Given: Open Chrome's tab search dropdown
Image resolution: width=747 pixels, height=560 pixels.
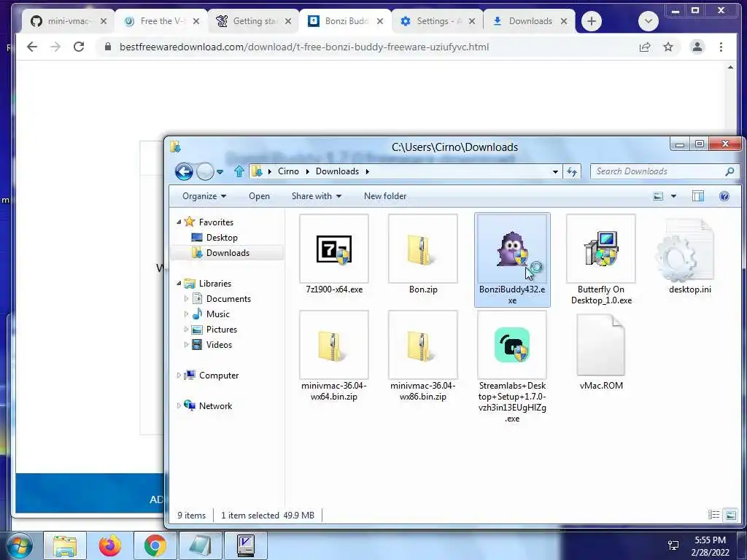Looking at the screenshot, I should tap(649, 21).
